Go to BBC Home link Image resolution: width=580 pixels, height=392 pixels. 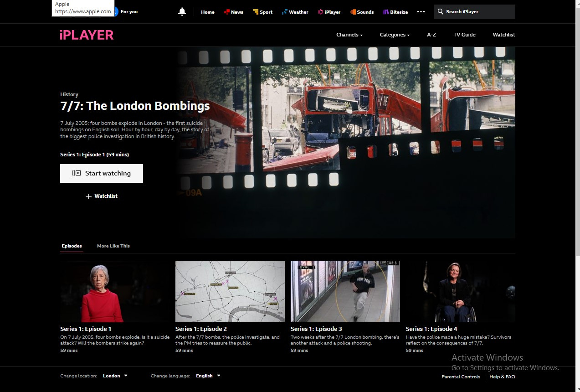(208, 12)
